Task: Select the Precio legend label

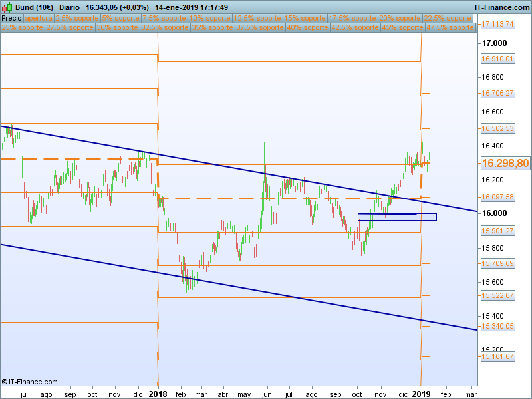Action: point(12,18)
